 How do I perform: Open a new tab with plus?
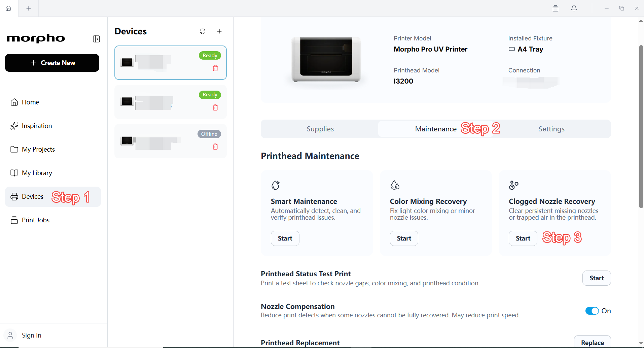[29, 8]
